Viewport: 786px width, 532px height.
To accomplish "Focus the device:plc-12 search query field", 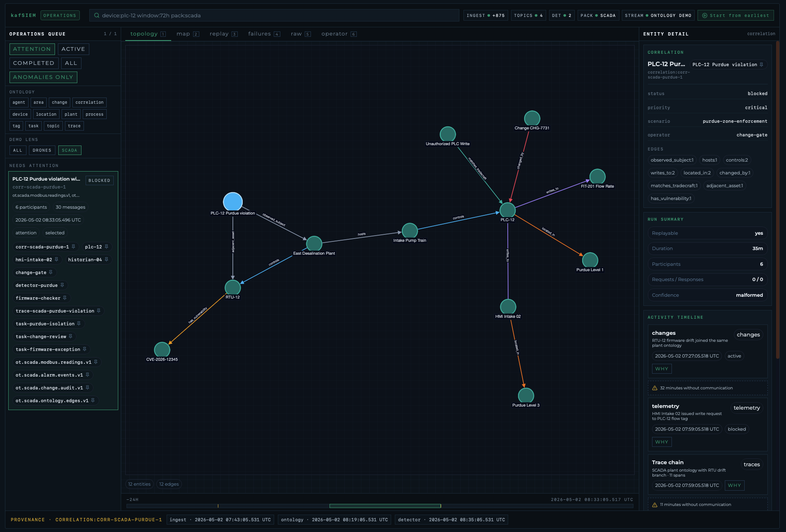I will pyautogui.click(x=274, y=15).
